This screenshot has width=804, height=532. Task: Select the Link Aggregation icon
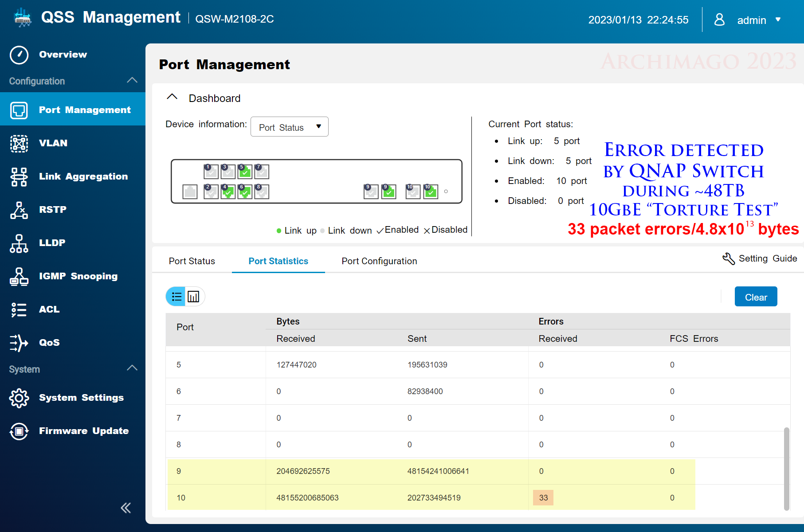pos(19,177)
